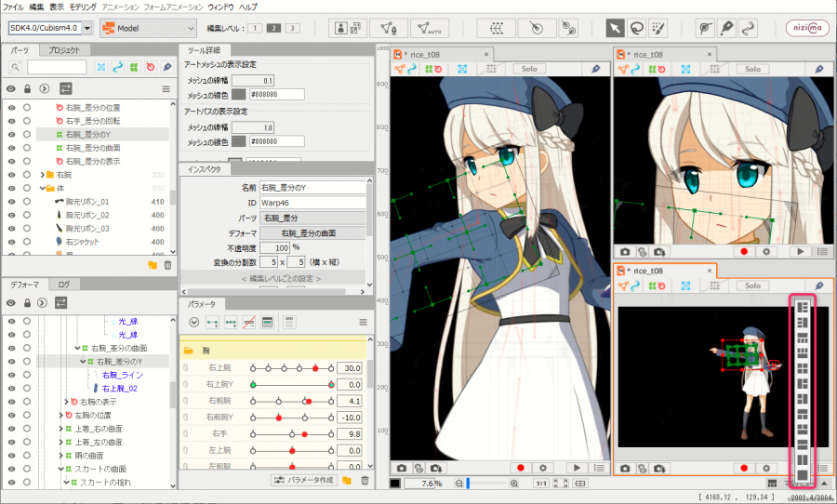The height and width of the screenshot is (504, 837).
Task: Open the ファイル menu
Action: click(x=13, y=7)
